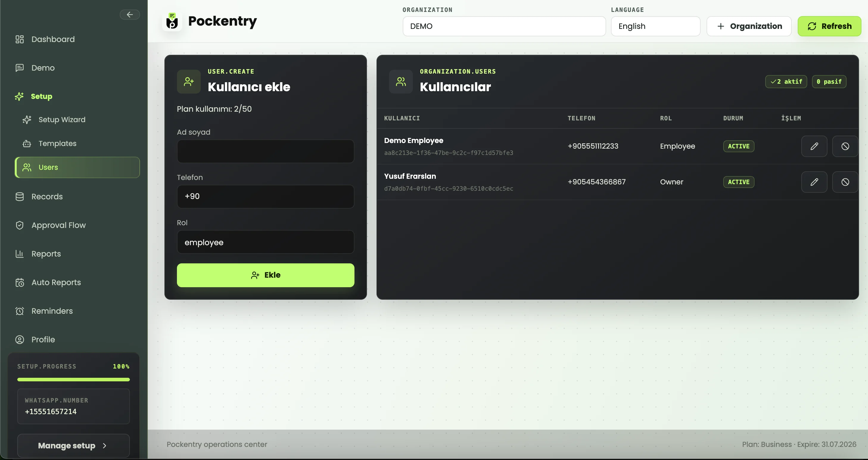Click the Setup Wizard sparkle icon
This screenshot has width=868, height=460.
click(x=27, y=120)
